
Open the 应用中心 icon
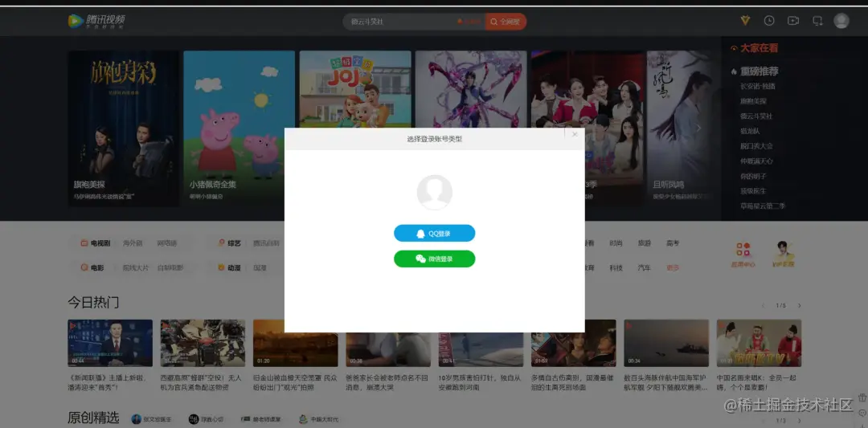click(743, 255)
